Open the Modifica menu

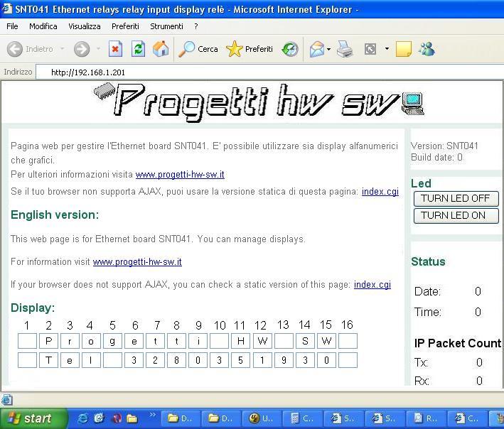pyautogui.click(x=43, y=26)
